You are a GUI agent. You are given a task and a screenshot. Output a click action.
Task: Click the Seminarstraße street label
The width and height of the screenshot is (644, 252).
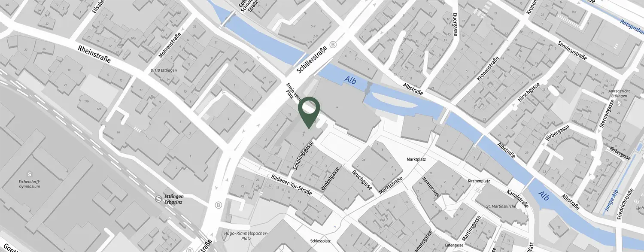coord(572,51)
